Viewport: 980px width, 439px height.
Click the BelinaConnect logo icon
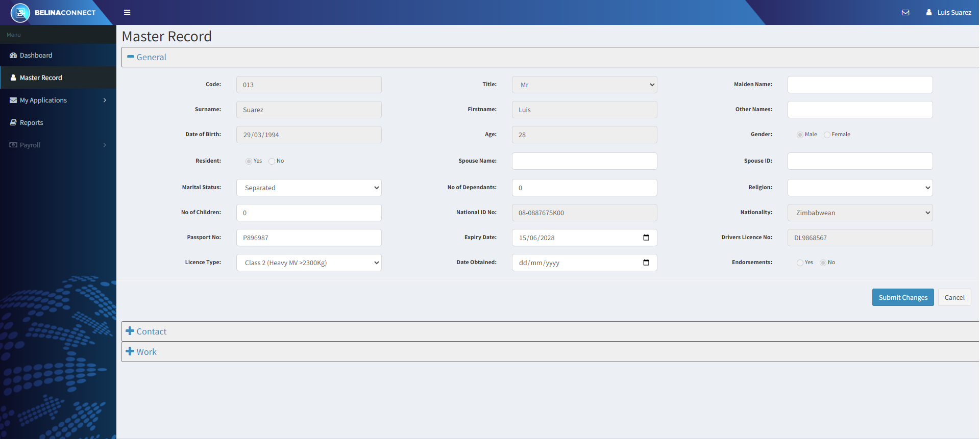(20, 13)
